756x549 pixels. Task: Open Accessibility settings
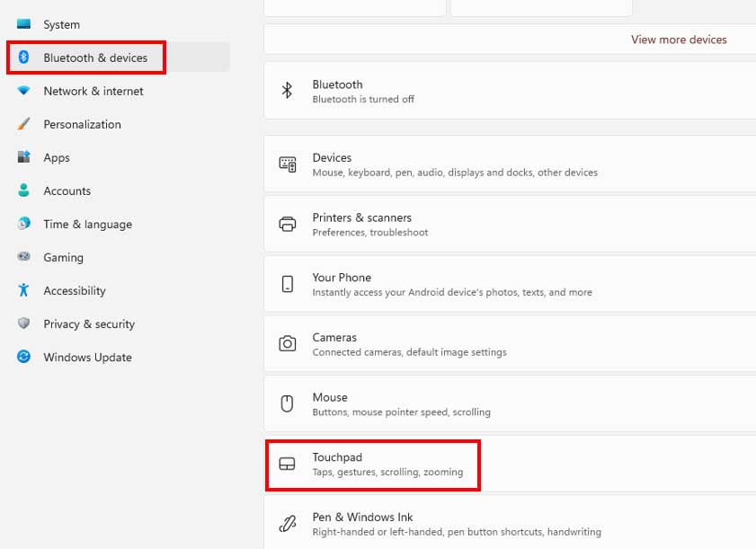[75, 290]
